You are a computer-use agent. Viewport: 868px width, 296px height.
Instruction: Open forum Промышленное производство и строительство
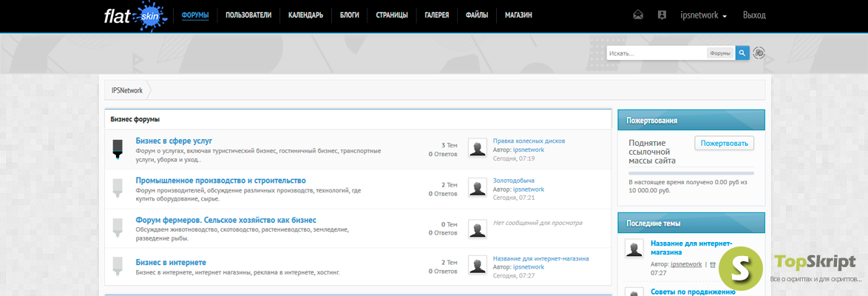click(220, 180)
